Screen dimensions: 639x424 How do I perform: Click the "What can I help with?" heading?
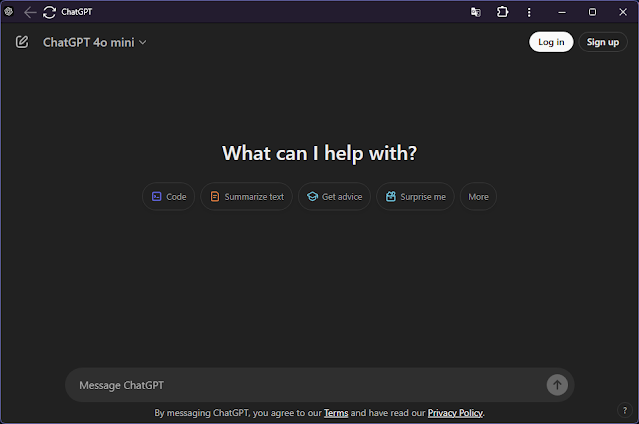tap(320, 154)
